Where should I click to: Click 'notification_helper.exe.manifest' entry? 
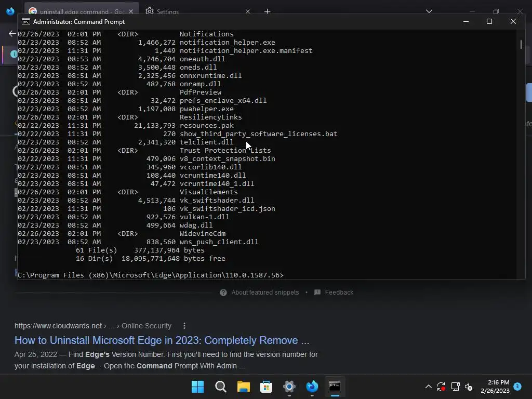coord(246,50)
